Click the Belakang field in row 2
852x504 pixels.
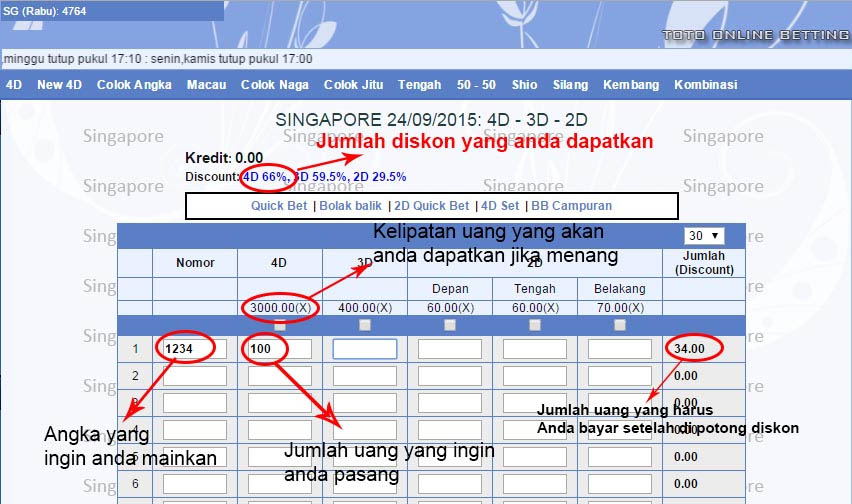click(620, 376)
